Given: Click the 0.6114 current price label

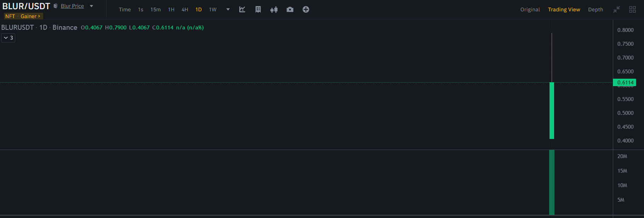Looking at the screenshot, I should point(625,83).
